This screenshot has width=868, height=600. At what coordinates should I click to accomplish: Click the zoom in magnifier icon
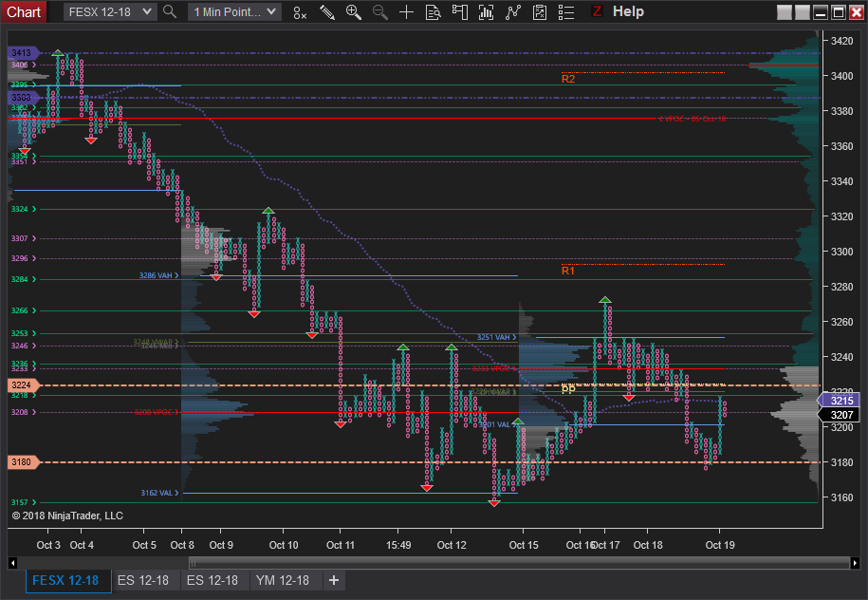pyautogui.click(x=353, y=12)
